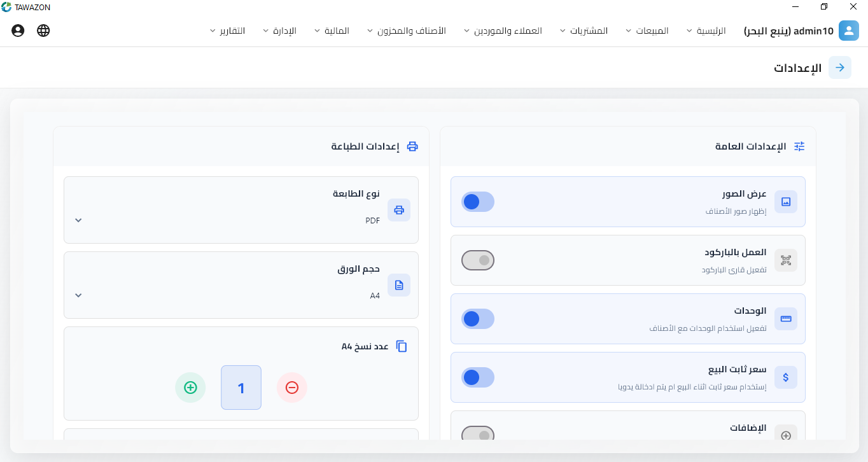Screen dimensions: 868x462
Task: Click the document icon beside حجم الورق
Action: tap(399, 284)
